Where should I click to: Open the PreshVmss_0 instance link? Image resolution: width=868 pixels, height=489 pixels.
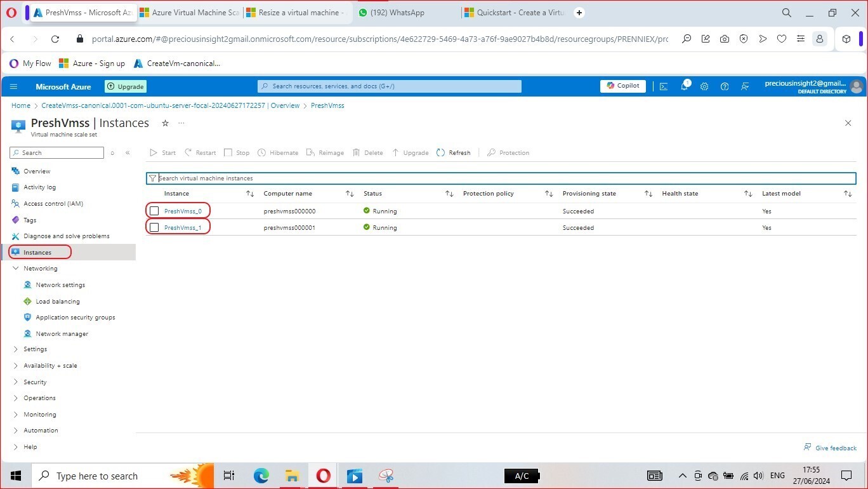point(183,211)
